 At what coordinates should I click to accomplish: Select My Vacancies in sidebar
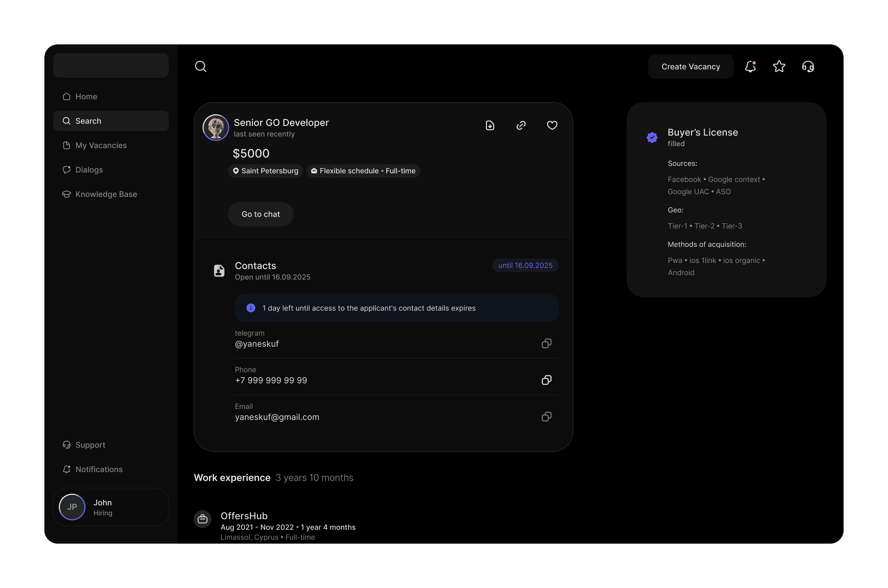click(100, 145)
